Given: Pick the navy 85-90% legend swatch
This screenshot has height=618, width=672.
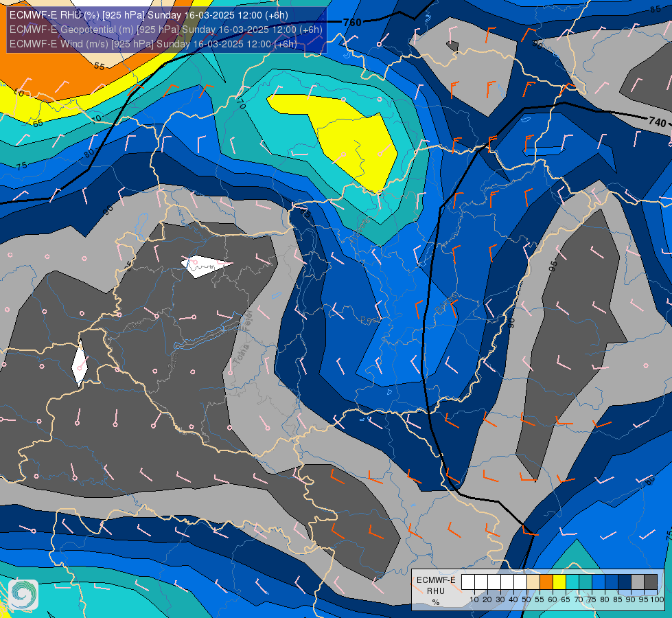Looking at the screenshot, I should [x=625, y=582].
